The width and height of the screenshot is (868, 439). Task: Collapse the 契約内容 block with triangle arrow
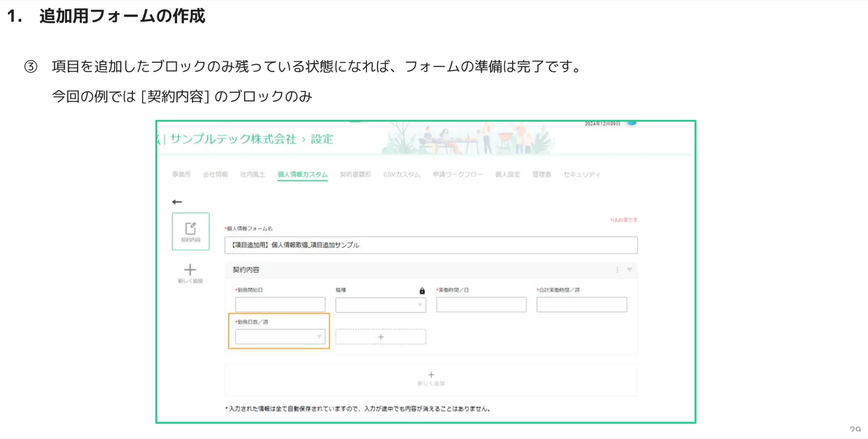(630, 270)
